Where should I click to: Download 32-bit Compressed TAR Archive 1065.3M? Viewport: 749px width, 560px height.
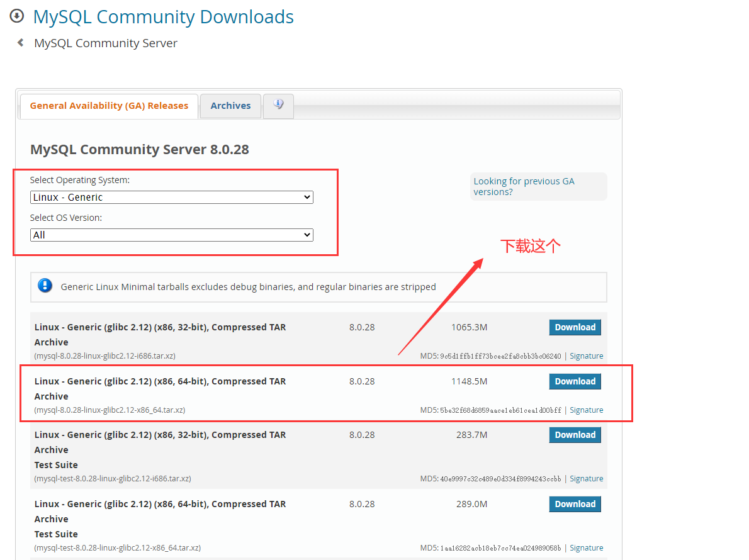coord(575,327)
